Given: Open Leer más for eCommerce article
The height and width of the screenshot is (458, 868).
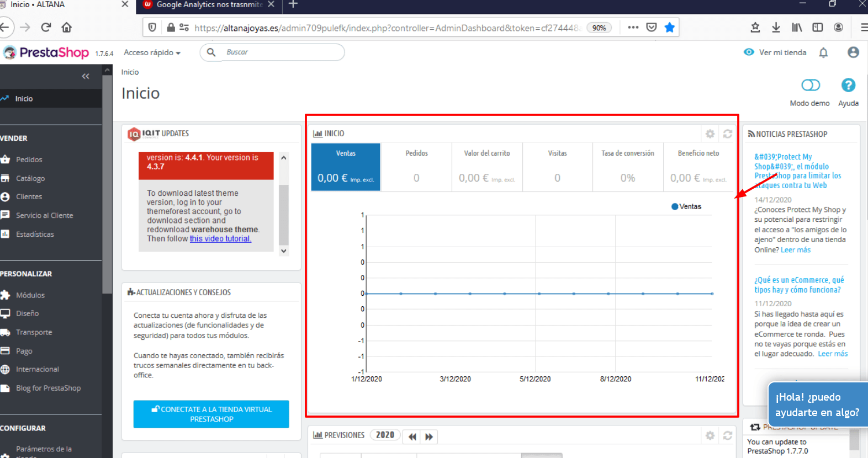Looking at the screenshot, I should click(x=833, y=354).
